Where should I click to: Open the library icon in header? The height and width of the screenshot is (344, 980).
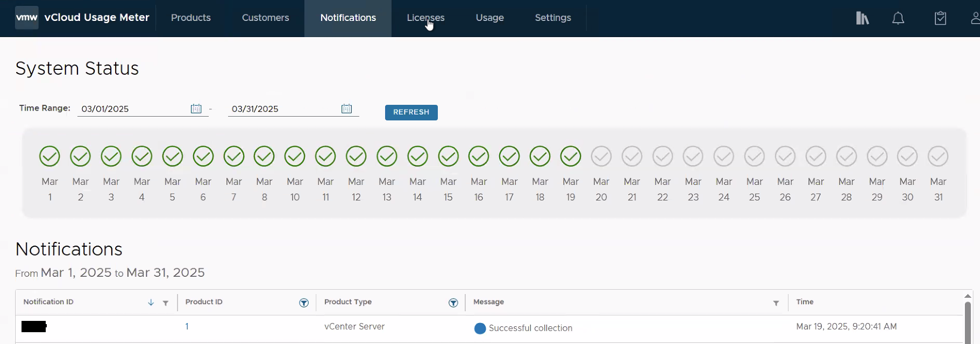coord(862,18)
